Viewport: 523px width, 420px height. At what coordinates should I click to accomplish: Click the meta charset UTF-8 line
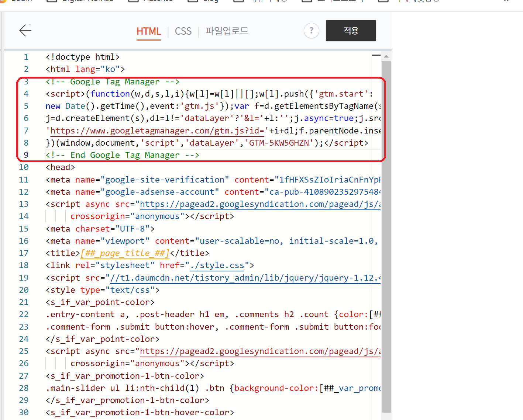tap(100, 229)
